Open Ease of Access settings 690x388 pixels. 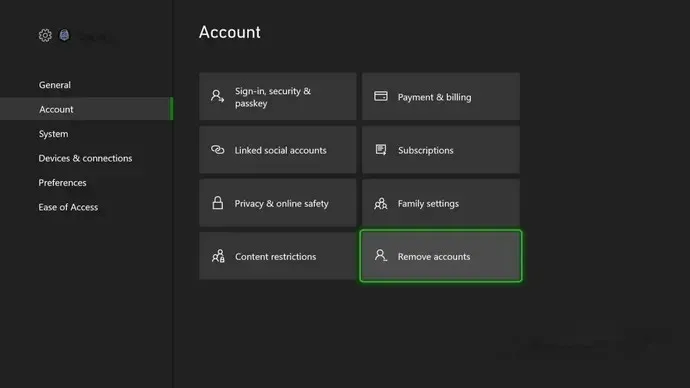(68, 207)
